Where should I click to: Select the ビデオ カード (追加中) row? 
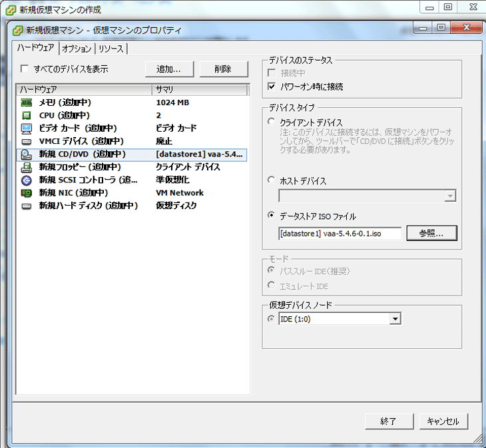coord(132,128)
